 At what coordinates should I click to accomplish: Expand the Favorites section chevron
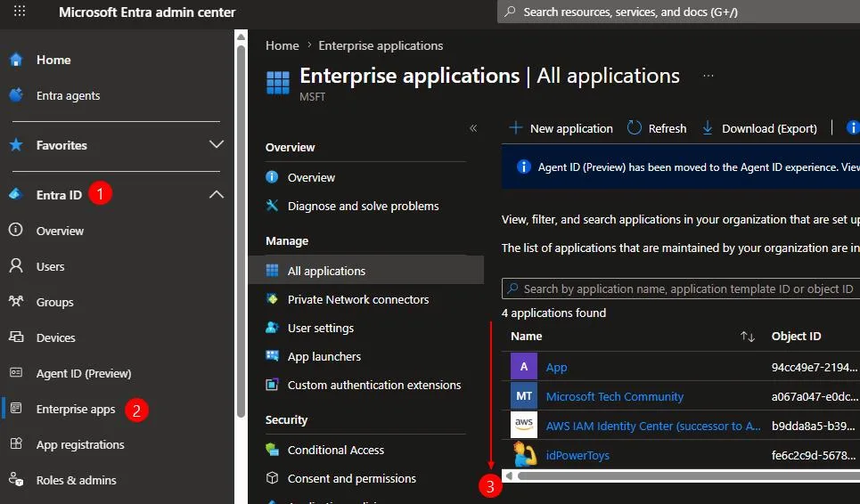217,144
